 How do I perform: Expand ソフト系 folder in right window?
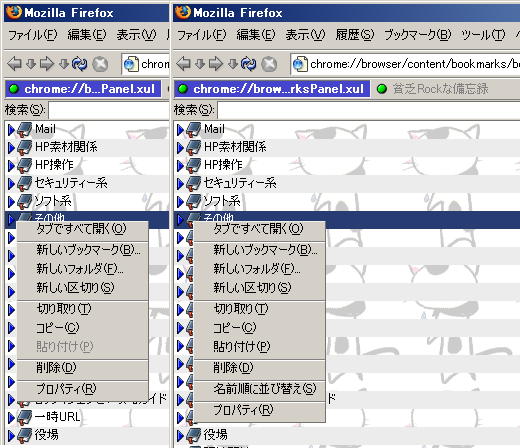tap(180, 202)
